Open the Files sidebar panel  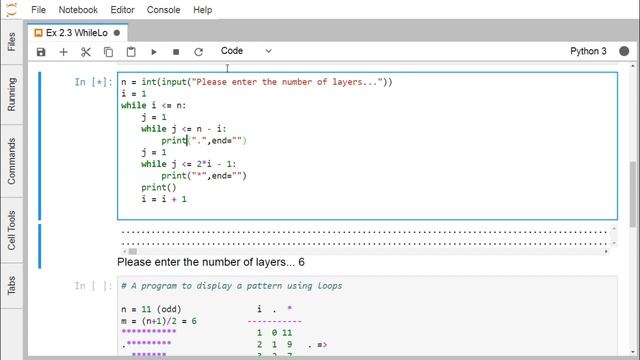click(x=11, y=42)
